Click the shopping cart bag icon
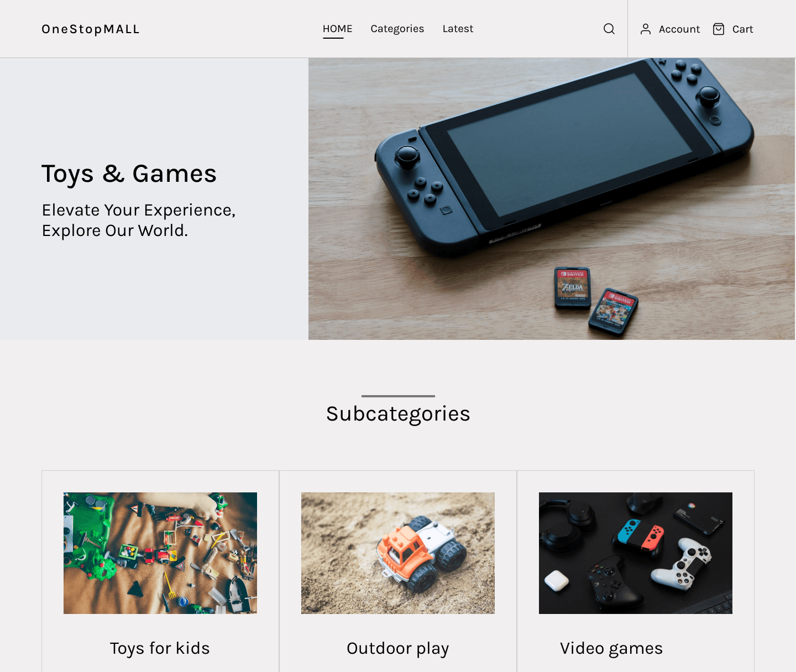Screen dimensions: 796x672 [718, 29]
